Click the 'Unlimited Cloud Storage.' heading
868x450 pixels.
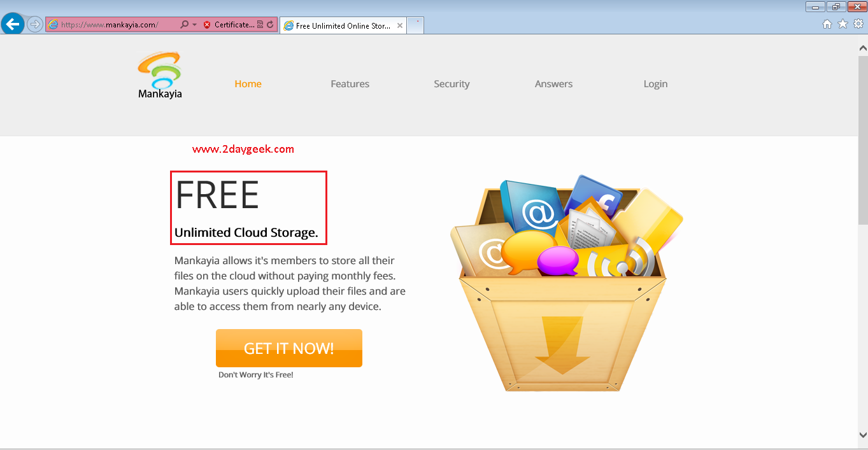[x=246, y=233]
